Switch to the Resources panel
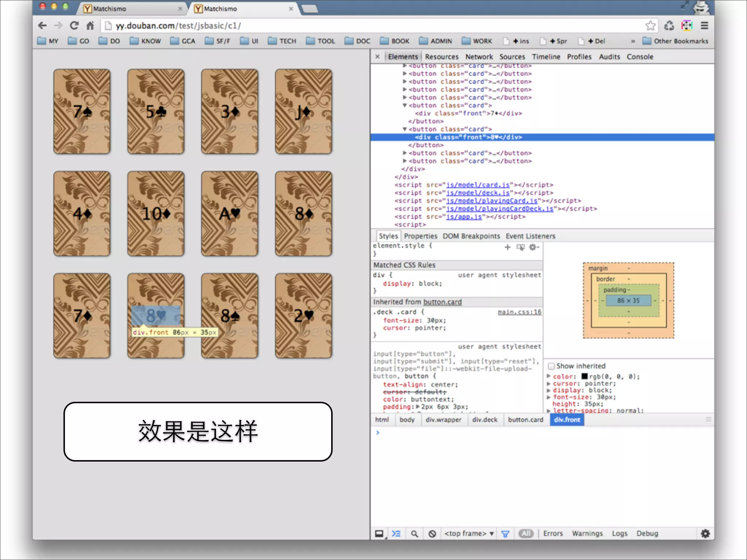This screenshot has width=747, height=560. [442, 57]
